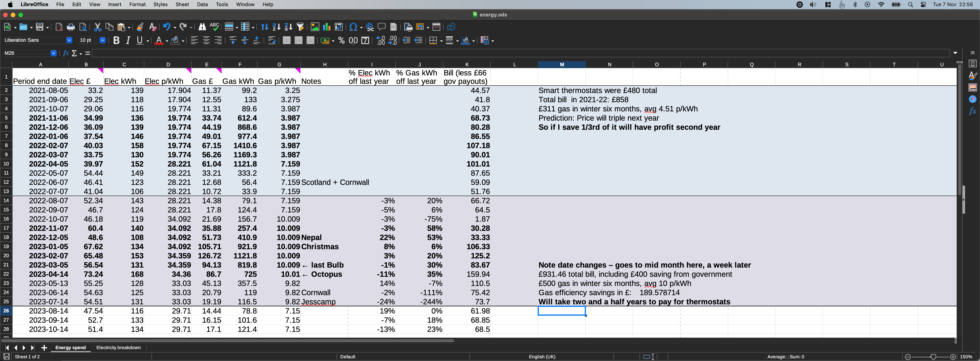Run the spelling check
Viewport: 980px width, 361px height.
[214, 27]
